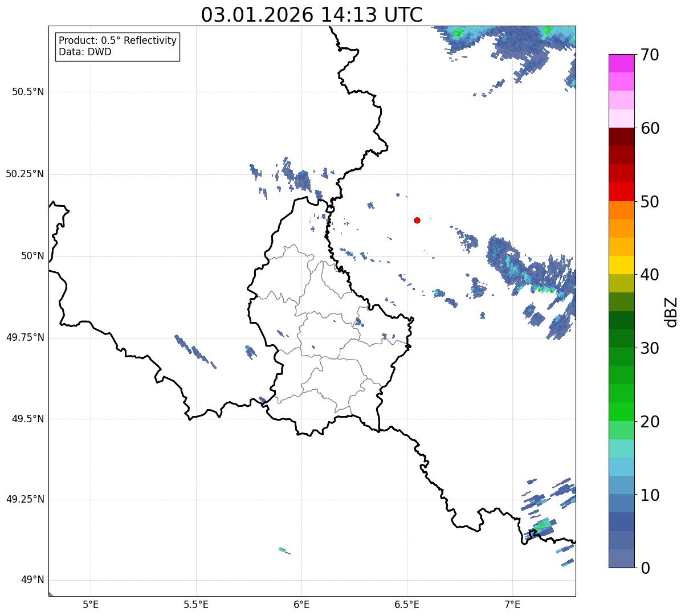The image size is (685, 616).
Task: Click the 7°E longitude label
Action: [x=512, y=605]
